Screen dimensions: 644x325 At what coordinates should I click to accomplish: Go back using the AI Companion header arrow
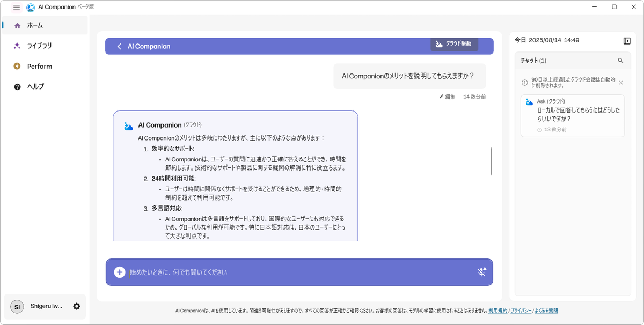(x=119, y=46)
